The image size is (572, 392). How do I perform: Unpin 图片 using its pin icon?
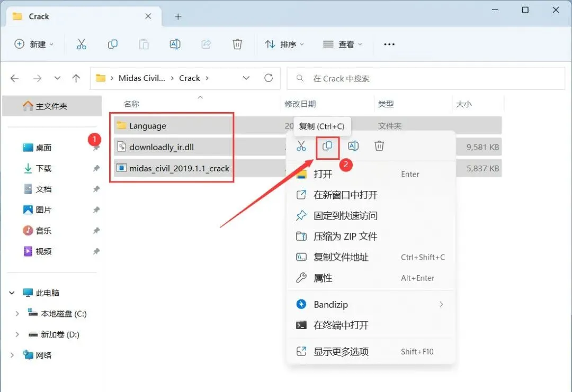click(96, 210)
